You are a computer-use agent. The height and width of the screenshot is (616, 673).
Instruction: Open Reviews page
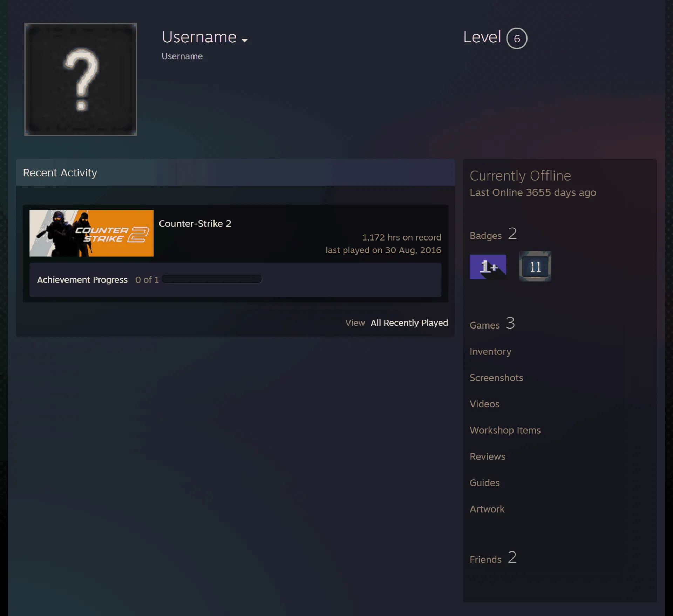tap(488, 456)
